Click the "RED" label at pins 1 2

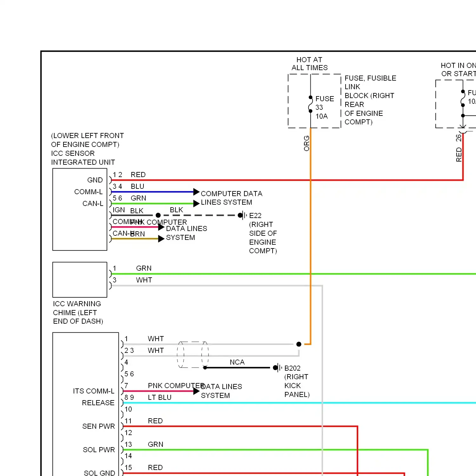click(138, 175)
